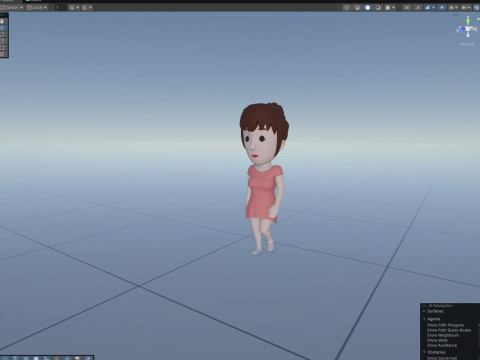Click the second-to-last view toolbar icon
Image resolution: width=480 pixels, height=360 pixels.
click(464, 7)
